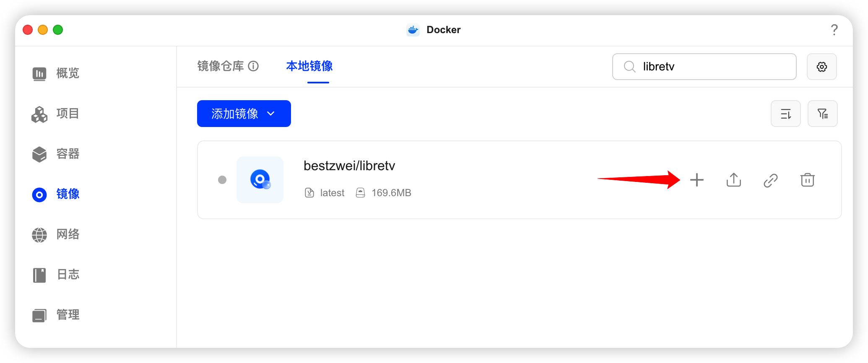Viewport: 868px width, 363px height.
Task: Export the bestzwei/libretv image
Action: [x=733, y=180]
